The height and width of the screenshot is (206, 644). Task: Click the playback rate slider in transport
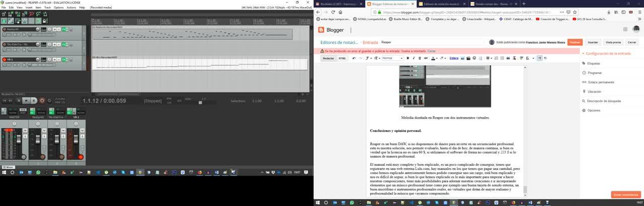click(200, 102)
